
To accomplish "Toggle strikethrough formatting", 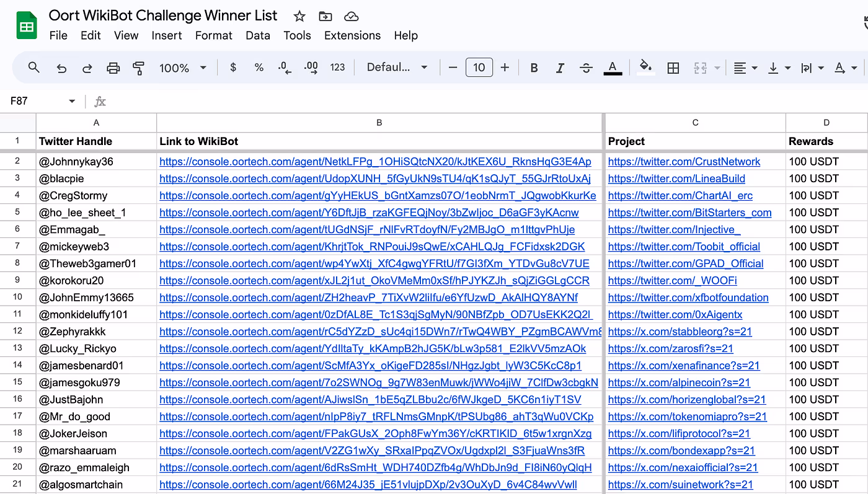I will pyautogui.click(x=586, y=68).
